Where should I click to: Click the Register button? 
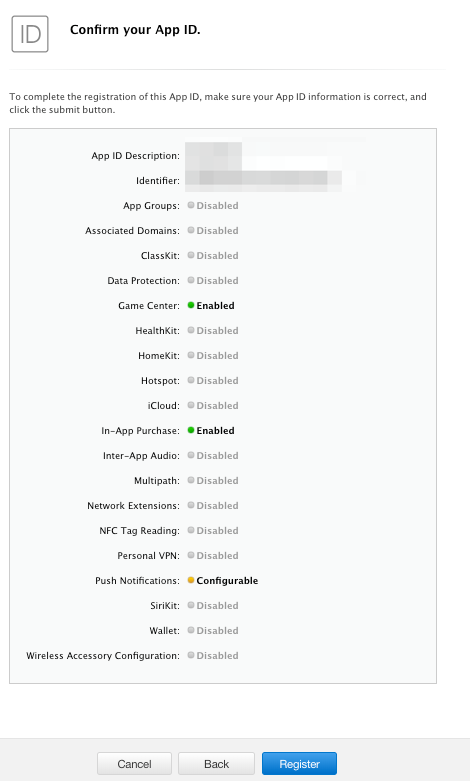tap(299, 764)
